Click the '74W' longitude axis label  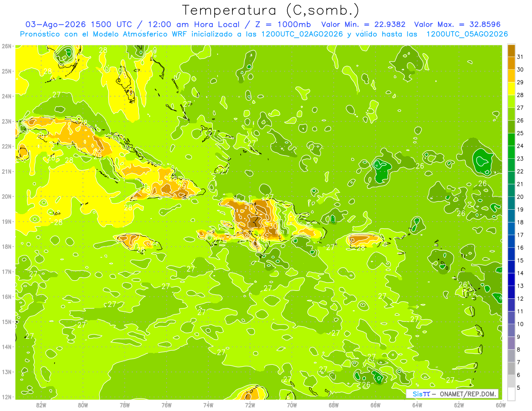[208, 405]
